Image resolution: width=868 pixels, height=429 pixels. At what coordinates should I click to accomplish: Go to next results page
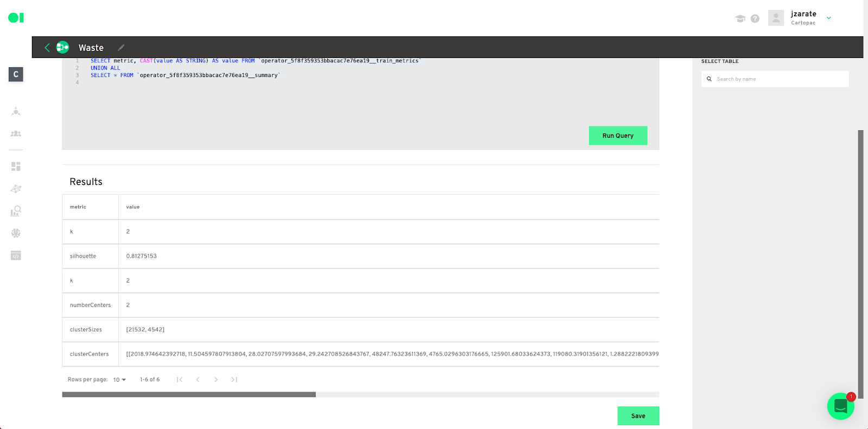tap(216, 380)
